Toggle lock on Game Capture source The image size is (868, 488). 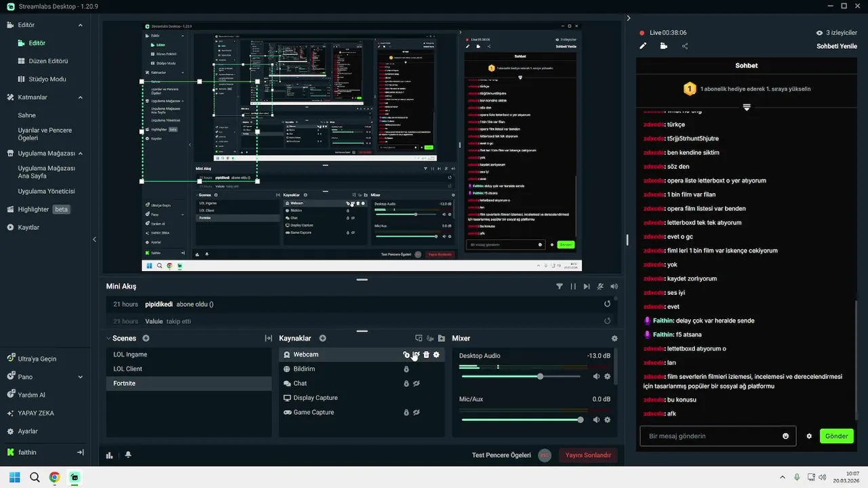pos(406,412)
